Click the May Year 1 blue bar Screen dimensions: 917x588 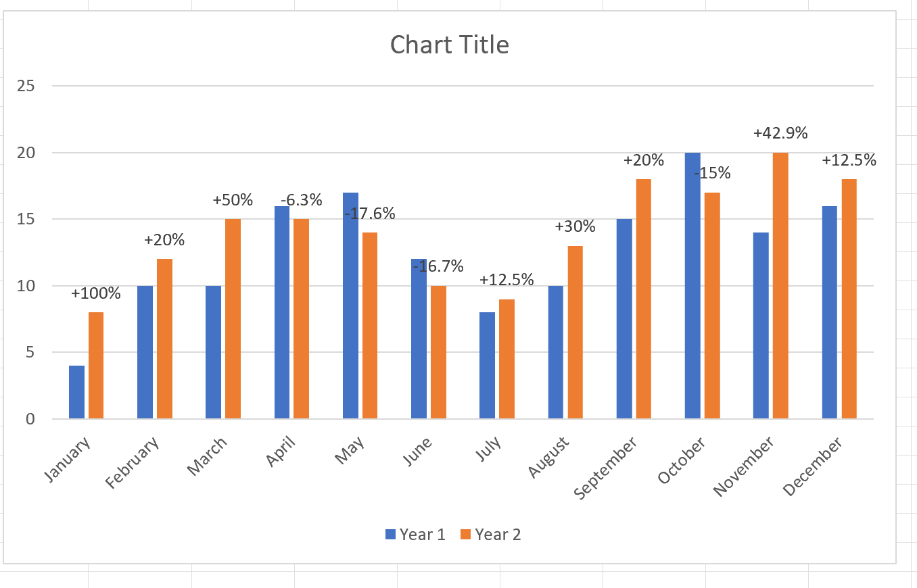(350, 305)
